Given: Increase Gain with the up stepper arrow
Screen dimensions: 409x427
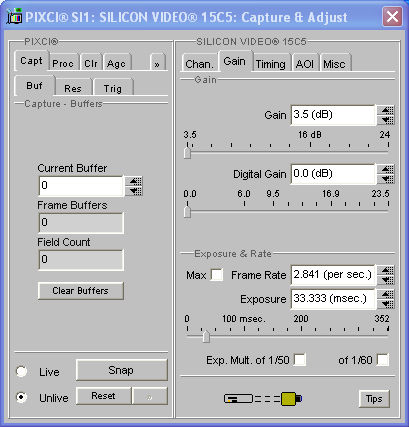Looking at the screenshot, I should (386, 110).
